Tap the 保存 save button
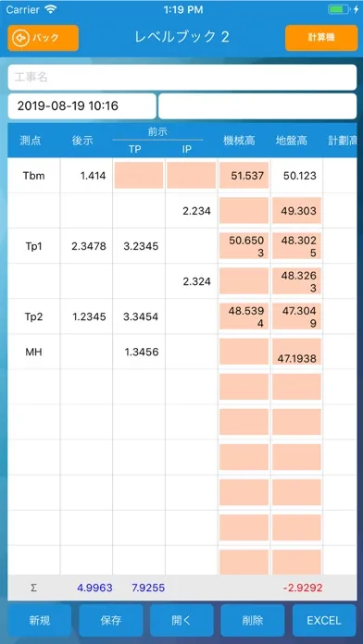Image resolution: width=363 pixels, height=644 pixels. [x=111, y=620]
